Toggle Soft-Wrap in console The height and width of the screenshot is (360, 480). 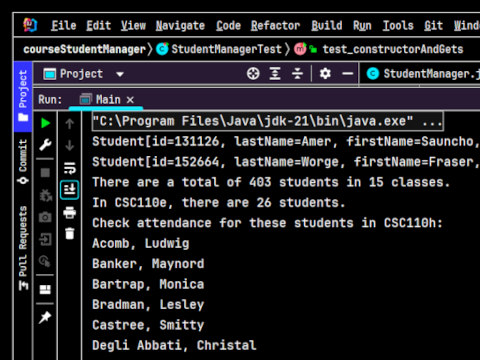point(70,168)
